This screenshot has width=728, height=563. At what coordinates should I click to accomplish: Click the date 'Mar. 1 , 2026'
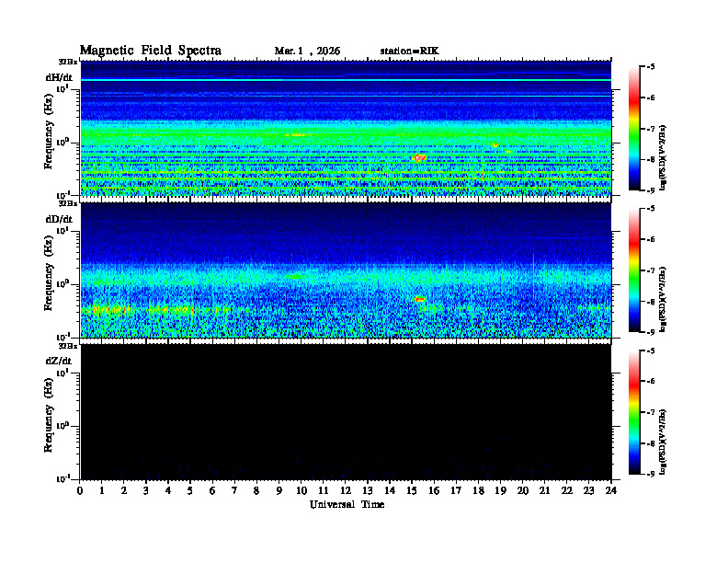tap(307, 52)
